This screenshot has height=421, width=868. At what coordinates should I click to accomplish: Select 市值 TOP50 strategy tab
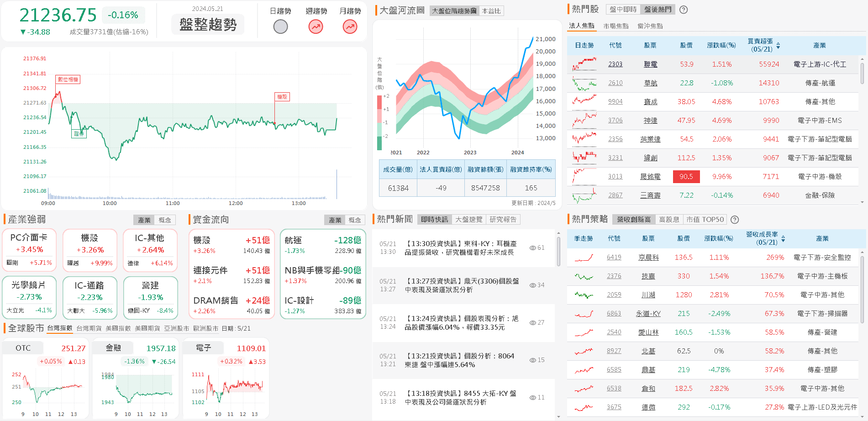705,220
